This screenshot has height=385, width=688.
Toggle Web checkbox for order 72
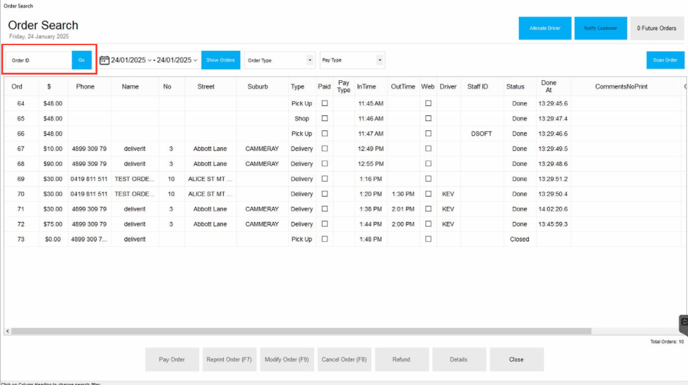pos(428,224)
